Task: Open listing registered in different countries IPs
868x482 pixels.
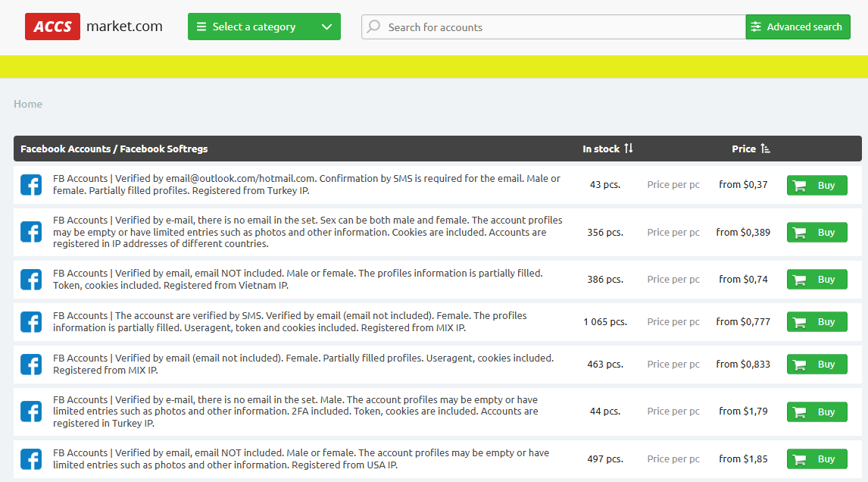Action: [308, 232]
